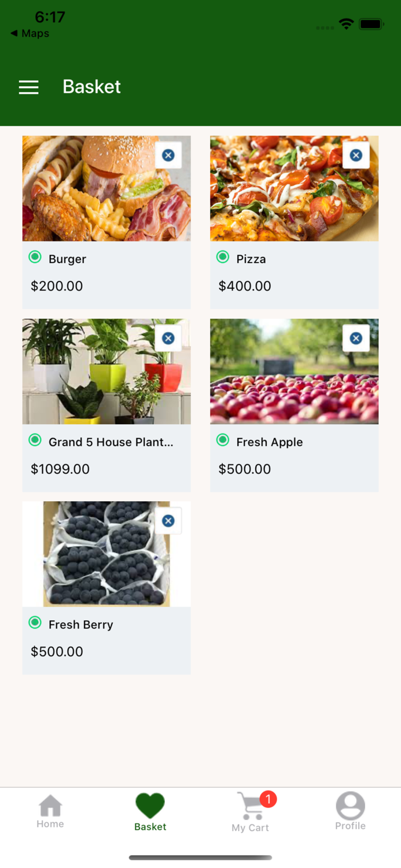Remove the Burger item from basket
Viewport: 401px width, 868px height.
click(168, 155)
